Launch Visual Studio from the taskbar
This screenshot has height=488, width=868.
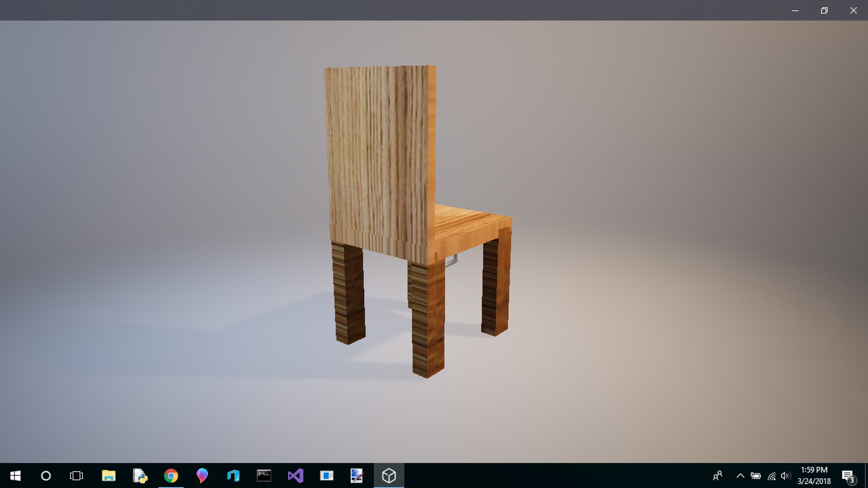coord(295,476)
